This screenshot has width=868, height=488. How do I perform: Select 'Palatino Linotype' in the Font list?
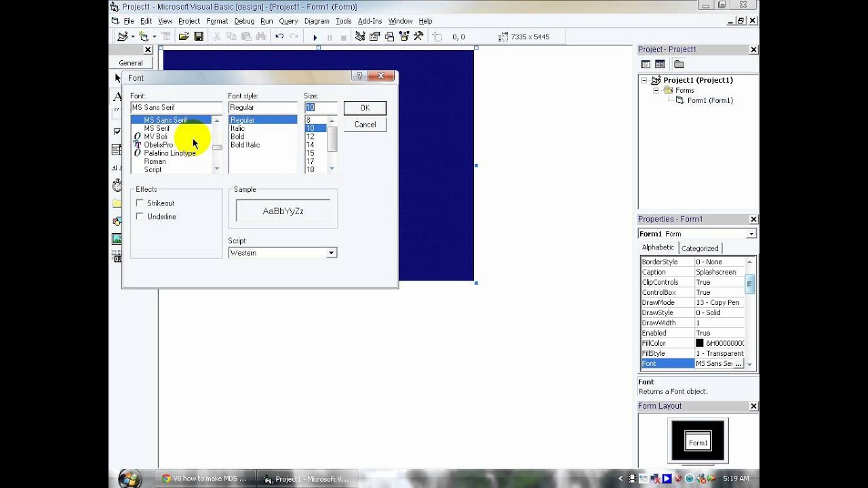click(x=170, y=153)
